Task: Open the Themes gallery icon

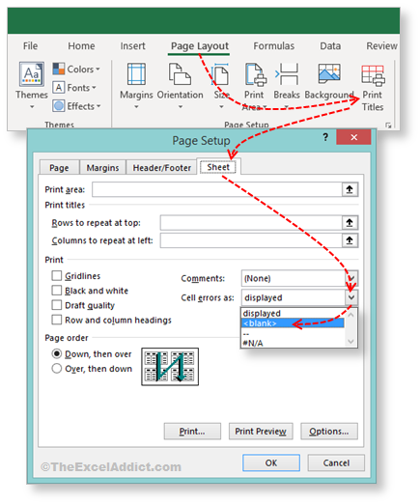Action: click(31, 74)
